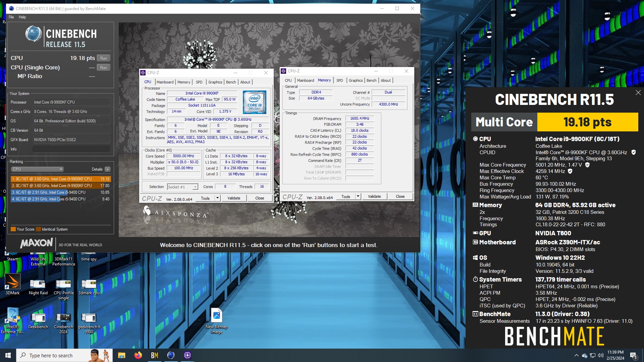The height and width of the screenshot is (362, 644).
Task: Open the Cinebench File menu
Action: click(11, 17)
